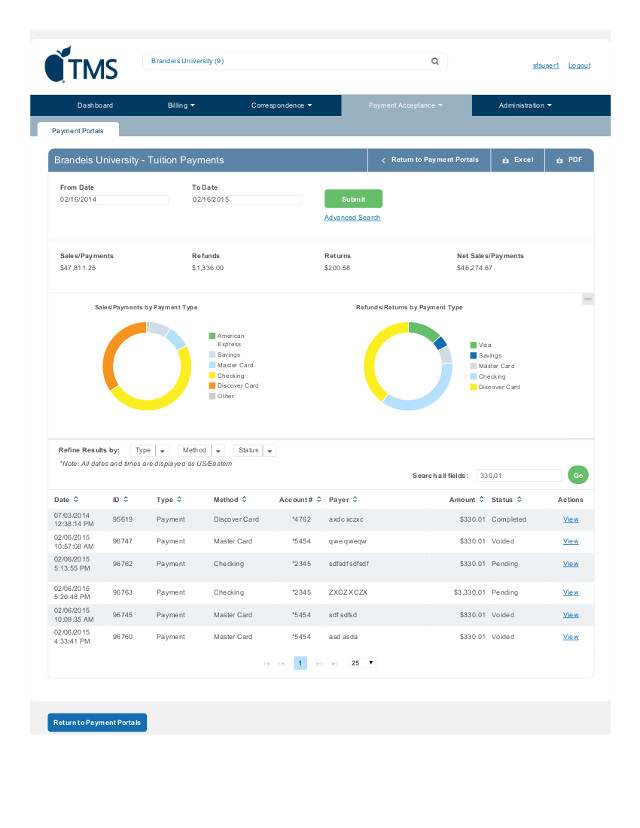Click the Brandeis University search box
Viewport: 640px width, 828px height.
pos(295,61)
